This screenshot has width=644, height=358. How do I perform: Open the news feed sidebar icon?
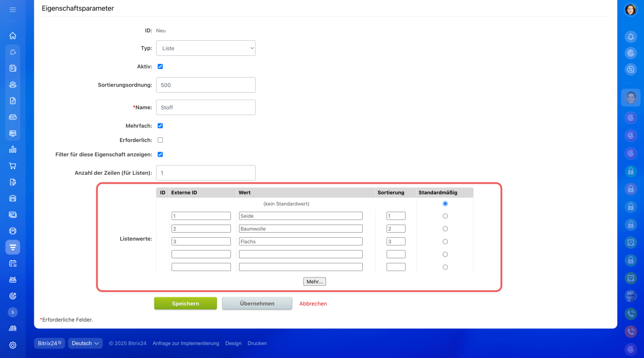click(x=13, y=68)
